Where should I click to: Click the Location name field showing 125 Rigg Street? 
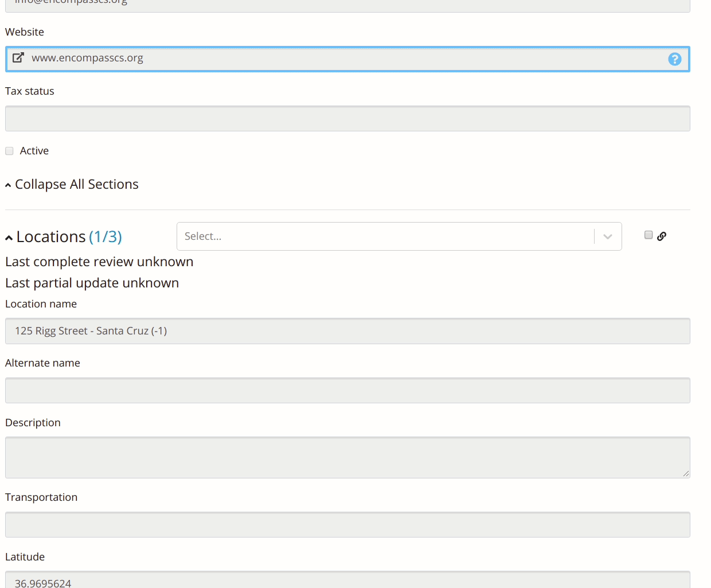[344, 331]
